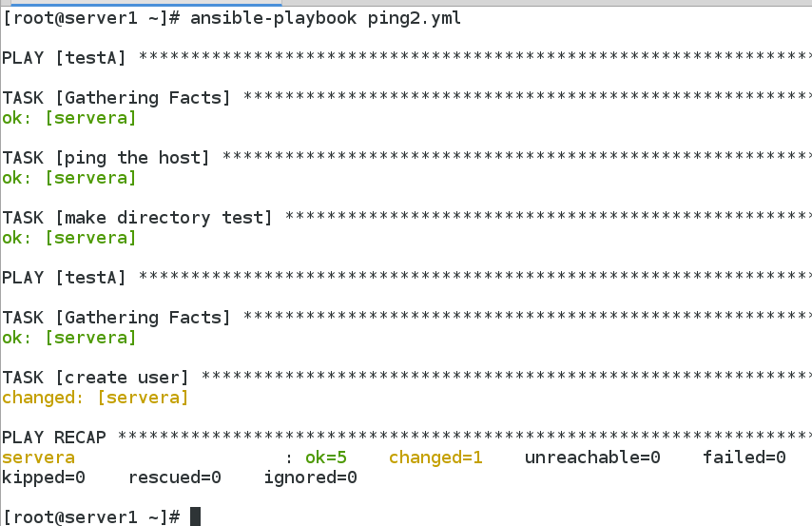This screenshot has width=812, height=526.
Task: Click the PLAY RECAP heading
Action: [54, 438]
